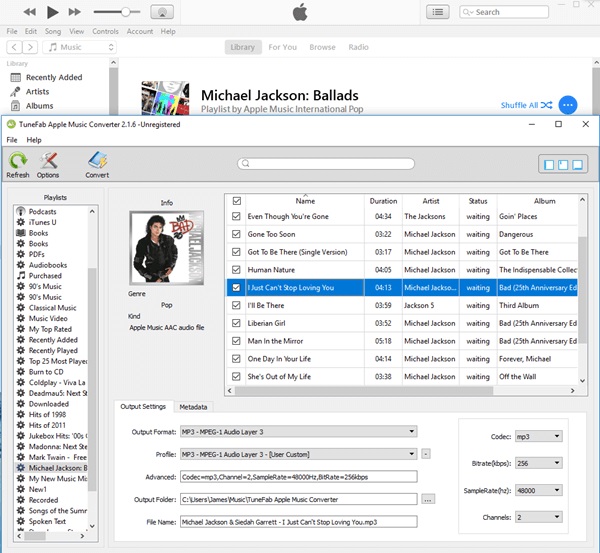Image resolution: width=600 pixels, height=553 pixels.
Task: Click the Shuffle All link
Action: tap(520, 105)
